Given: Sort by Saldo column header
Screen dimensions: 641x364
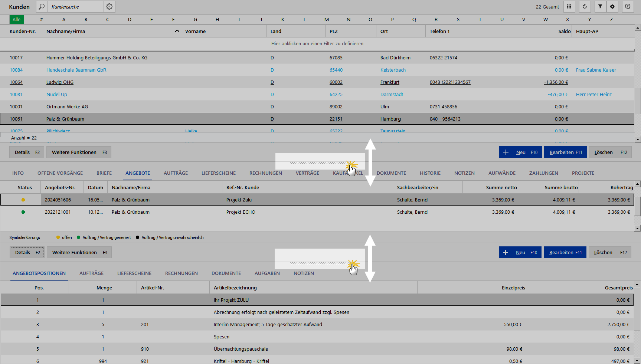Looking at the screenshot, I should pyautogui.click(x=540, y=31).
